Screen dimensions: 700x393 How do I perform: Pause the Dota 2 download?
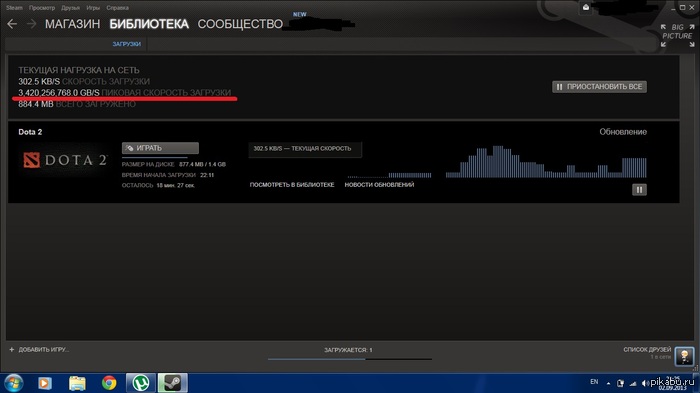[639, 190]
